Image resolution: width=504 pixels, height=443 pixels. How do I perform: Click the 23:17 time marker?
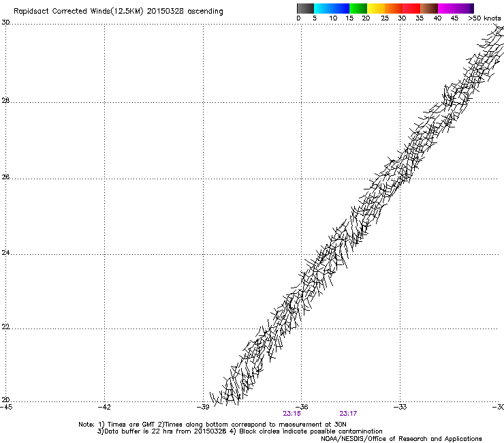[x=348, y=414]
